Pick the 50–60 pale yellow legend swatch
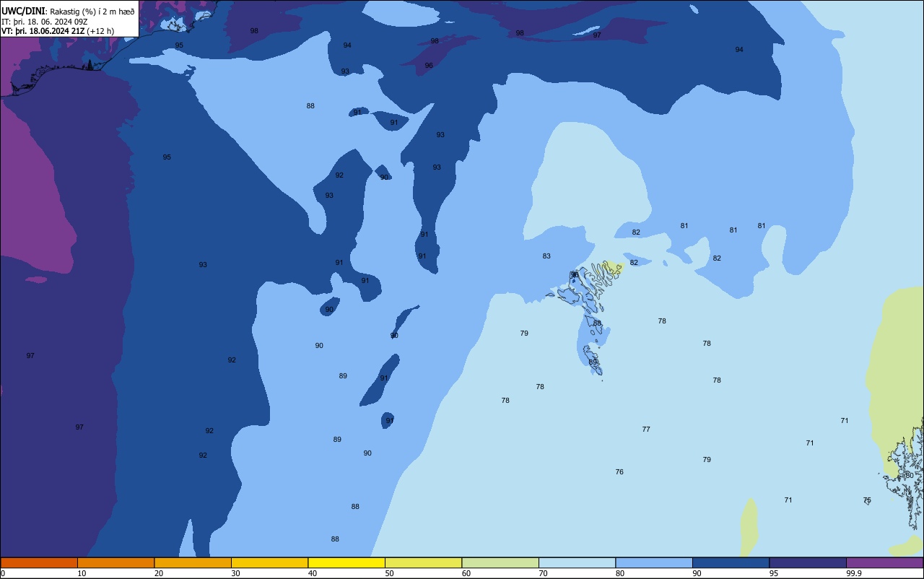 pos(423,562)
